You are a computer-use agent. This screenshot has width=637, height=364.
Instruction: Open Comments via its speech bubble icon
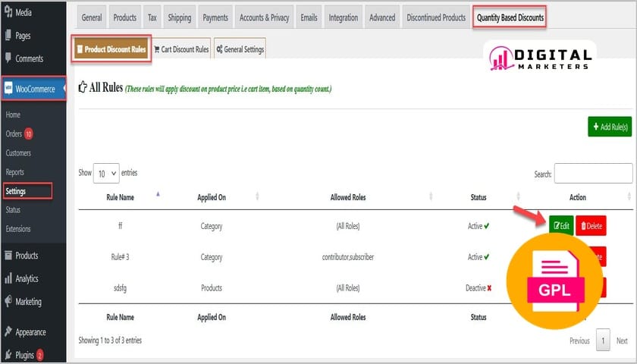pyautogui.click(x=8, y=58)
